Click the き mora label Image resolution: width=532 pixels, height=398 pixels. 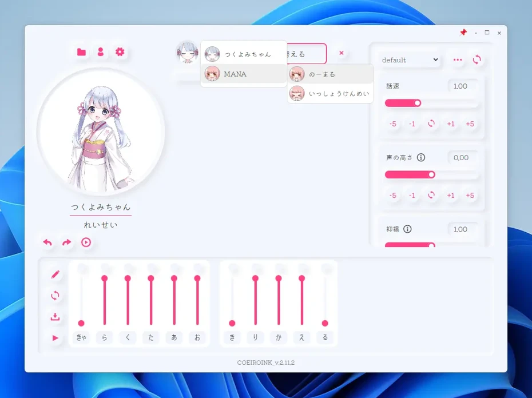[x=232, y=337]
